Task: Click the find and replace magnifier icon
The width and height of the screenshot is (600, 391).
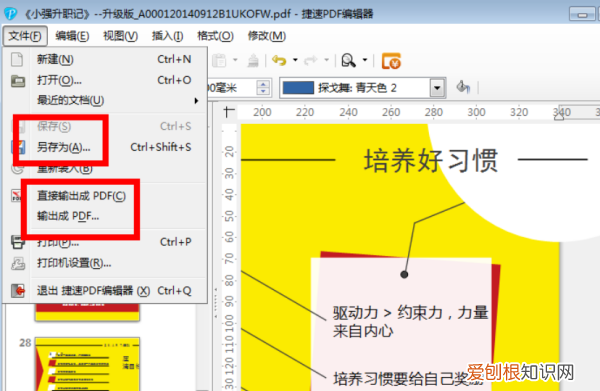Action: click(348, 60)
